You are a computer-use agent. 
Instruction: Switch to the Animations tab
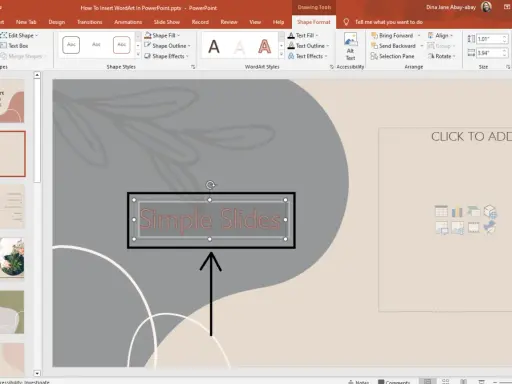[x=128, y=22]
